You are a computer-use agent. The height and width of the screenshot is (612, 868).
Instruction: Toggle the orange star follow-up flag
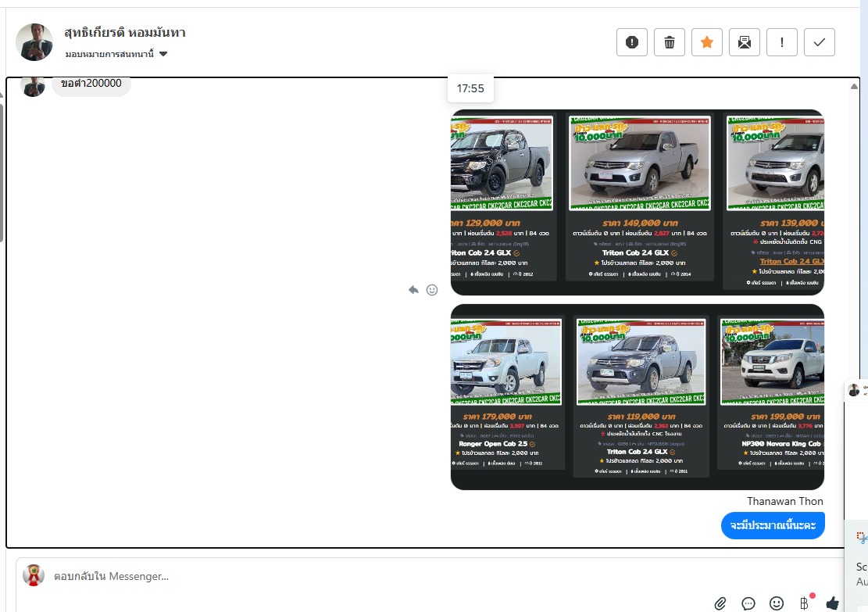(x=707, y=42)
